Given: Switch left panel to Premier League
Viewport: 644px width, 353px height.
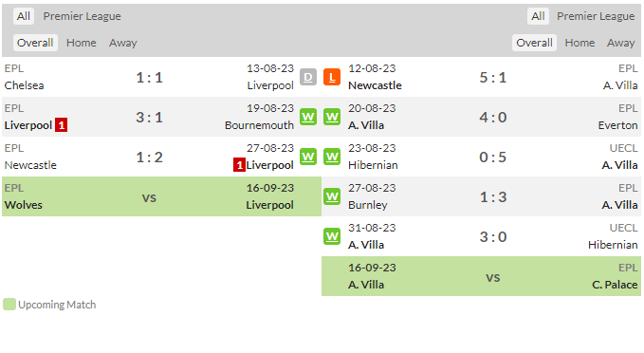Looking at the screenshot, I should (x=83, y=16).
